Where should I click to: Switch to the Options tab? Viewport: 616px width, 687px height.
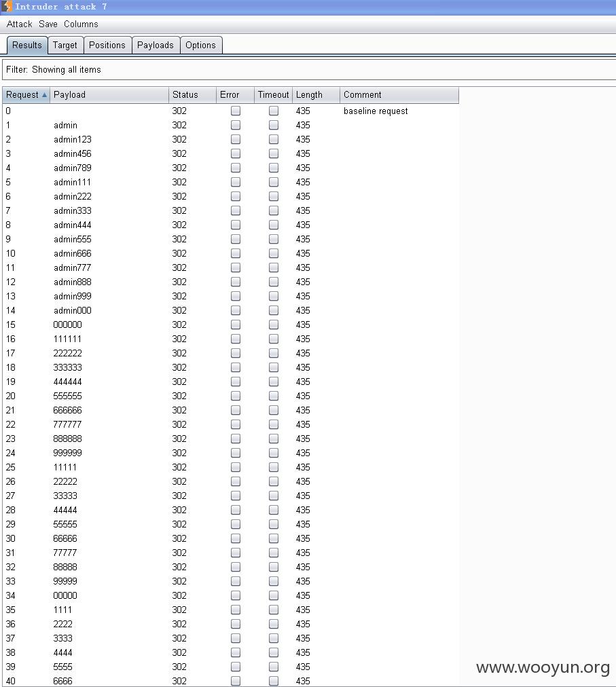200,45
